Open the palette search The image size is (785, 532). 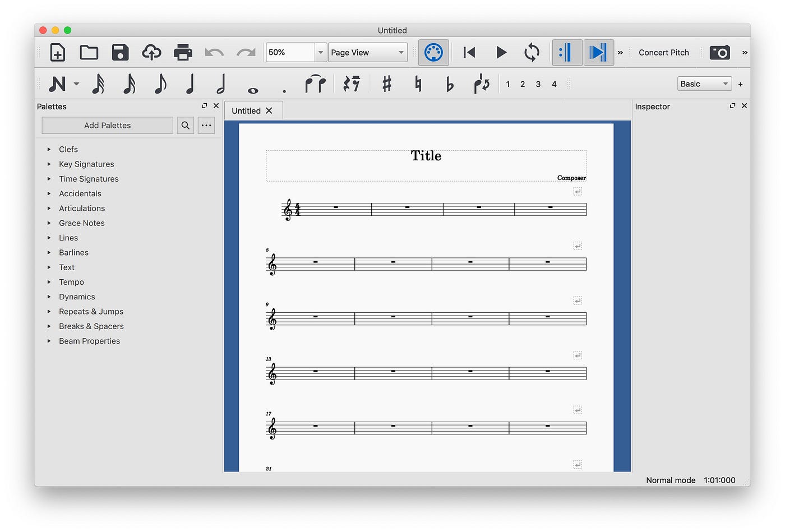tap(185, 125)
